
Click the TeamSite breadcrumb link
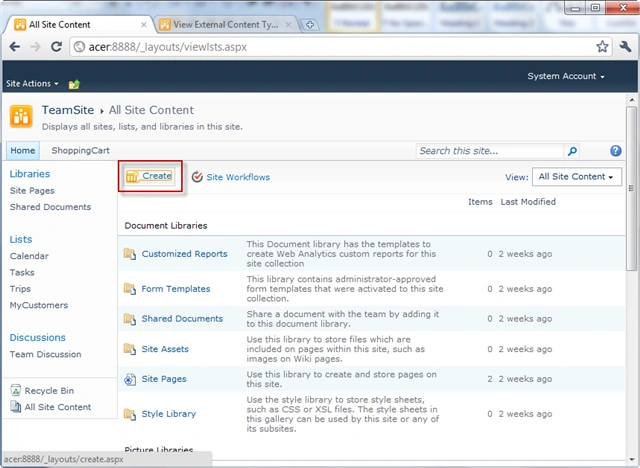68,110
